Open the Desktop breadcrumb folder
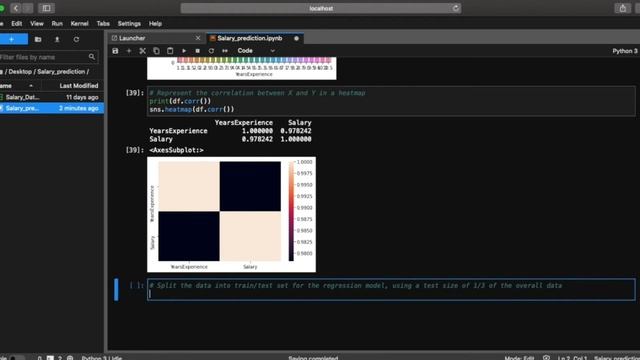Image resolution: width=640 pixels, height=360 pixels. pos(20,71)
